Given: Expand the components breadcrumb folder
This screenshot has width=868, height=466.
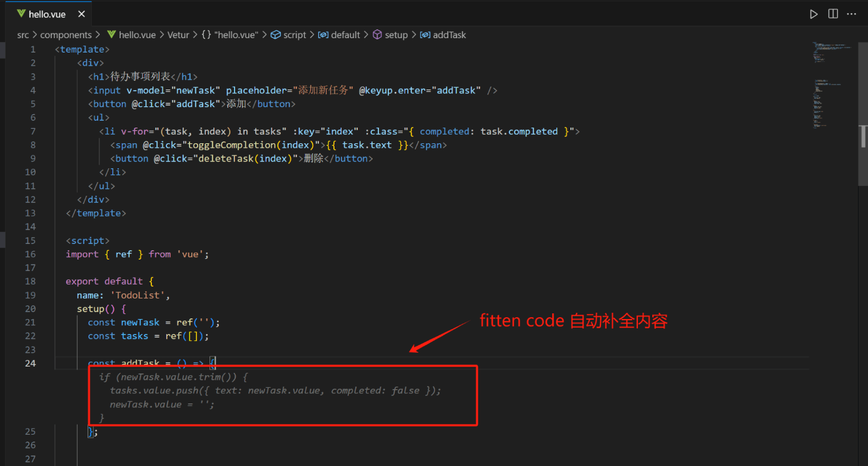Looking at the screenshot, I should tap(66, 35).
